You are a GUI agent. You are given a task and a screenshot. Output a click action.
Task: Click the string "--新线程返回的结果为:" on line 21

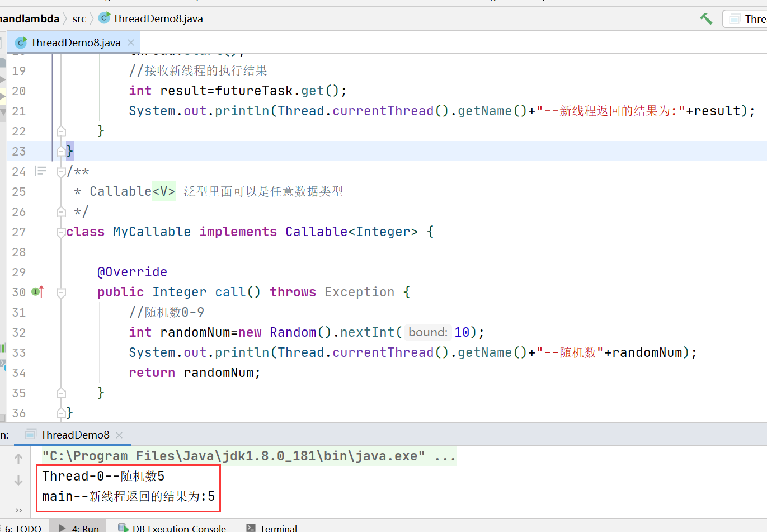coord(611,111)
